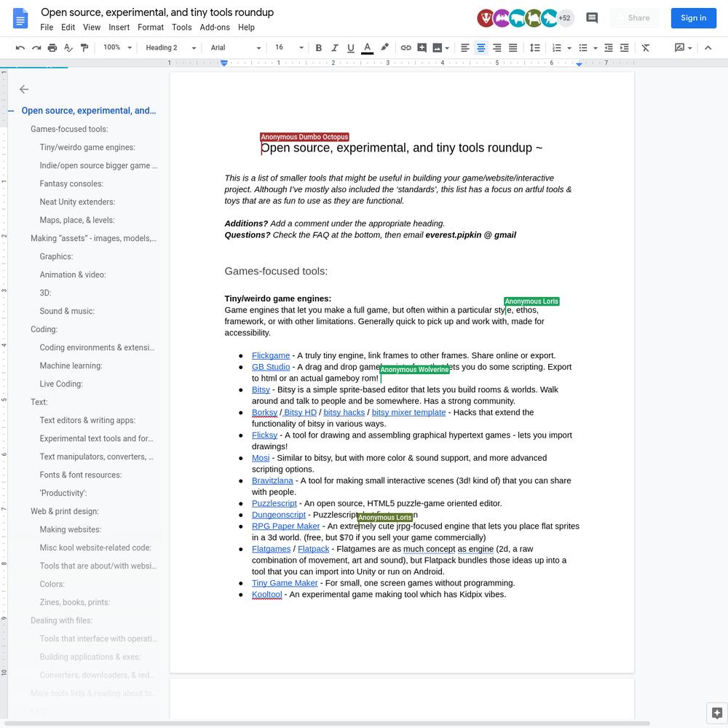Toggle Italic formatting
Viewport: 728px width, 728px height.
(335, 48)
